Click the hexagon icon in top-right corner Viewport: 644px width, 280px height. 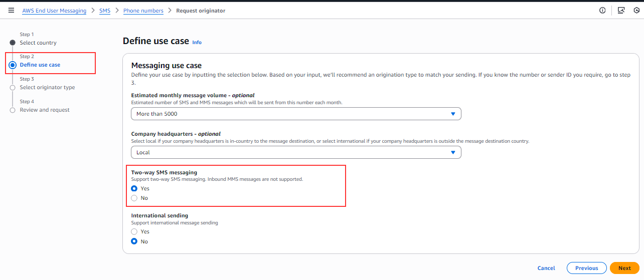[636, 11]
